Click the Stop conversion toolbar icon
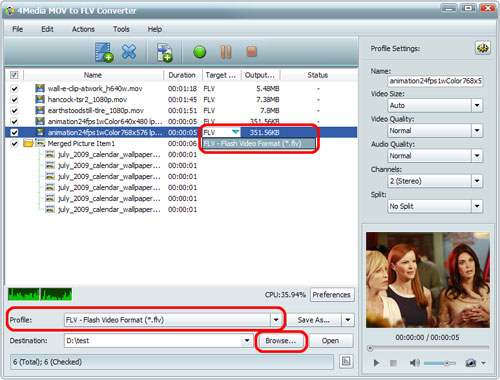Image resolution: width=500 pixels, height=380 pixels. tap(252, 52)
